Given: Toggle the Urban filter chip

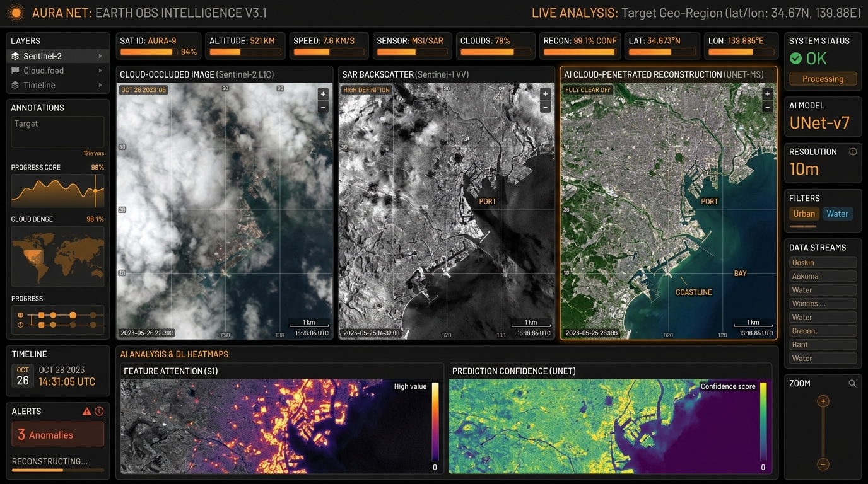Looking at the screenshot, I should coord(804,214).
